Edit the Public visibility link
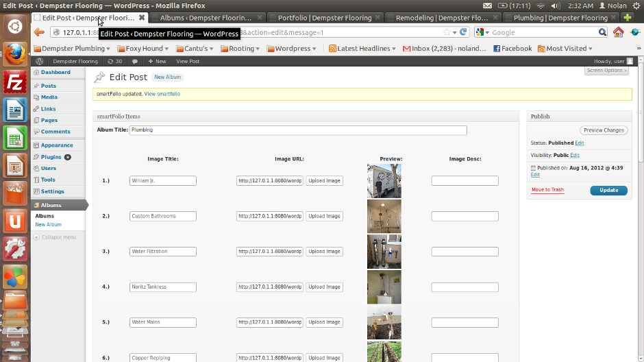The height and width of the screenshot is (362, 644). 575,156
